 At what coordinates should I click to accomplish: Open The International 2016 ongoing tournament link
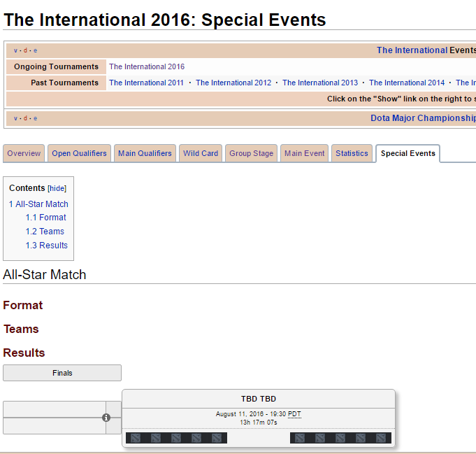(x=147, y=66)
